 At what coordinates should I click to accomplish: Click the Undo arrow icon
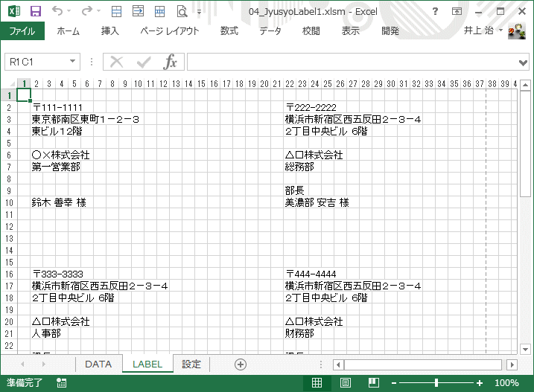[x=57, y=11]
